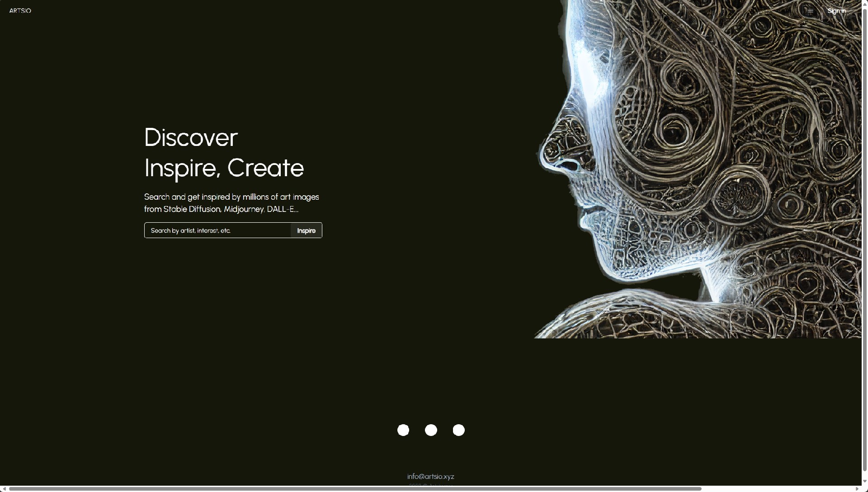Image resolution: width=868 pixels, height=492 pixels.
Task: Select the first carousel dot
Action: point(403,430)
